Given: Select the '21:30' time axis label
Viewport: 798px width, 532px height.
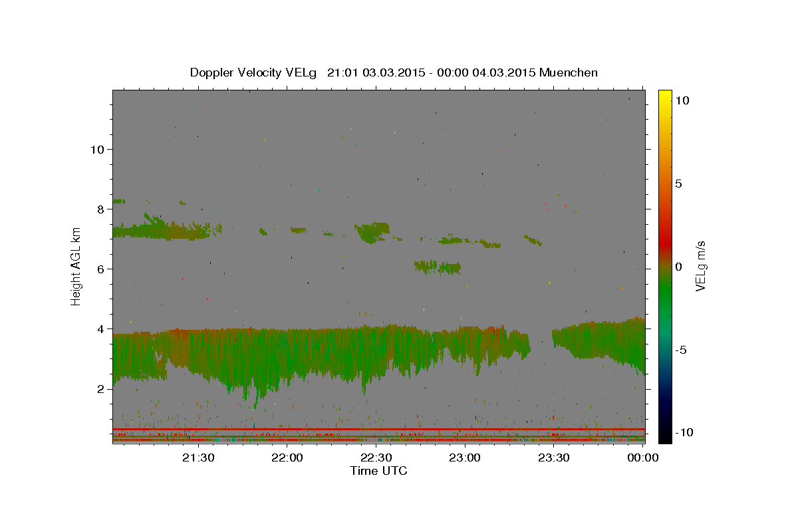Looking at the screenshot, I should pos(198,458).
